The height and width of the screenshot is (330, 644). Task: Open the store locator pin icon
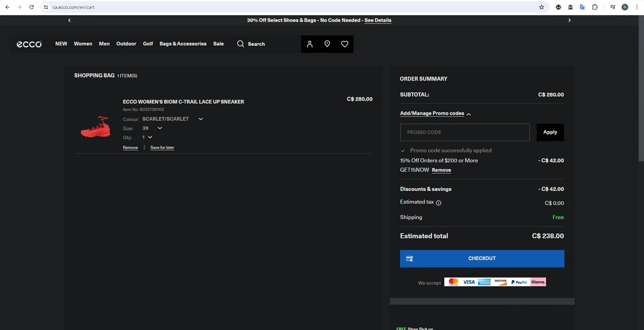(x=327, y=44)
